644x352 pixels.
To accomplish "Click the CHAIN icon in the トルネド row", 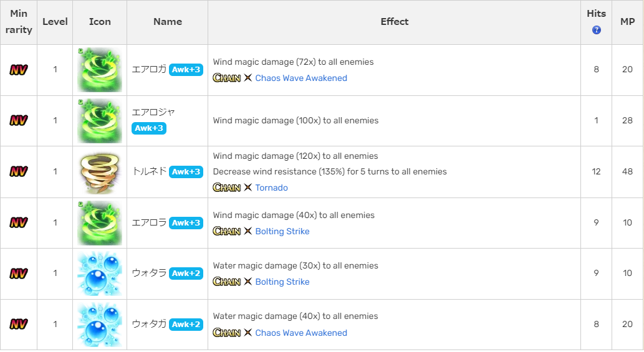I will 227,188.
